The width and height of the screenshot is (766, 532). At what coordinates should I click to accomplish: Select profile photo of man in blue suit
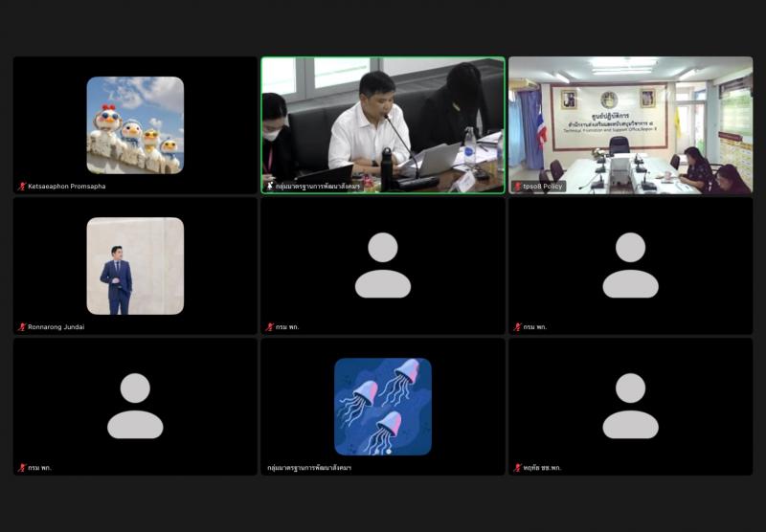tap(135, 266)
